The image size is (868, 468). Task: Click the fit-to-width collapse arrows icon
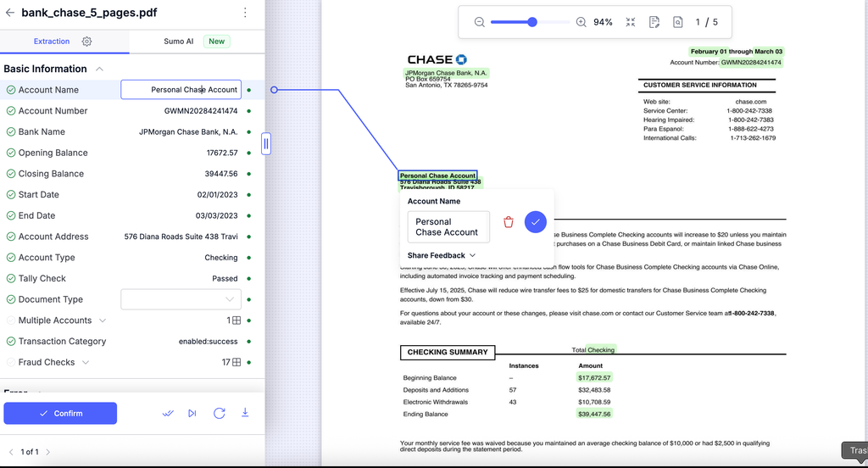[x=631, y=22]
